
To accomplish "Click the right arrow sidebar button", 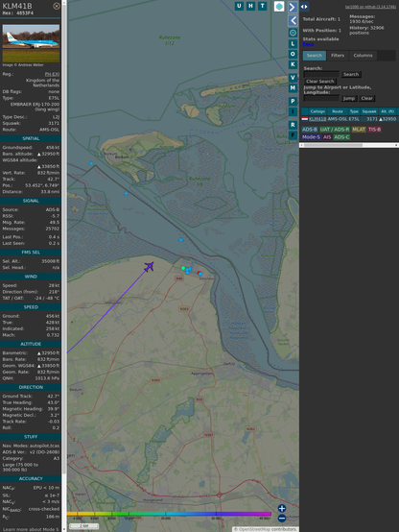I will point(293,7).
